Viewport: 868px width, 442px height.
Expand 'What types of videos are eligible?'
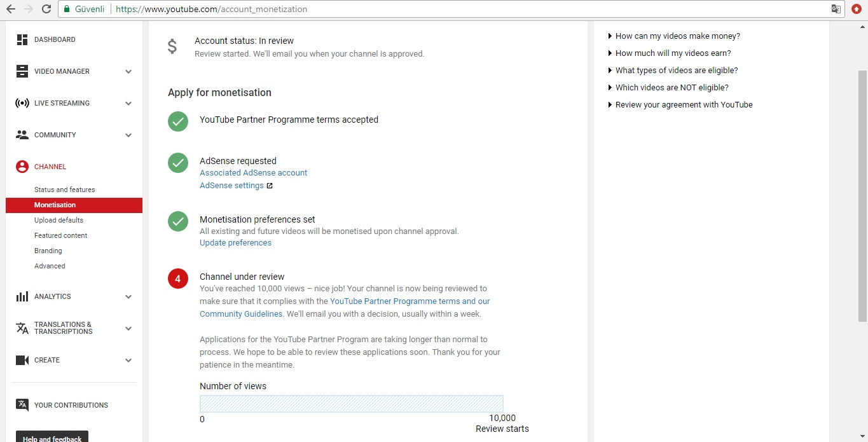pyautogui.click(x=673, y=71)
